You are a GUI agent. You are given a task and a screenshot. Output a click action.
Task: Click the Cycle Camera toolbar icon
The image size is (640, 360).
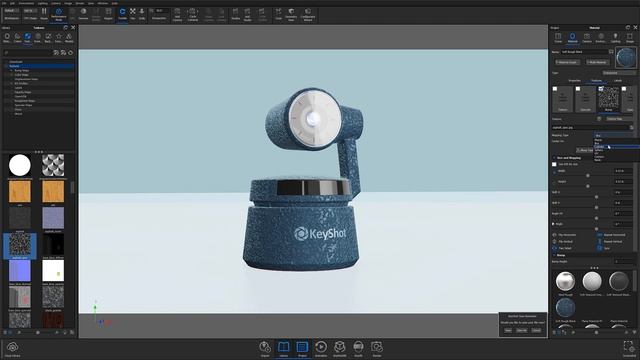pos(193,14)
